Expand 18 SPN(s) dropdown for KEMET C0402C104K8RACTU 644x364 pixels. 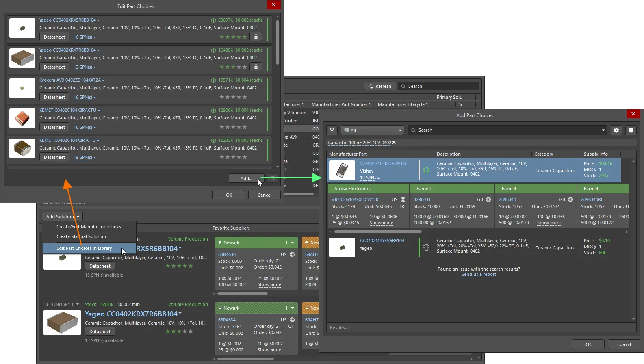tap(85, 127)
